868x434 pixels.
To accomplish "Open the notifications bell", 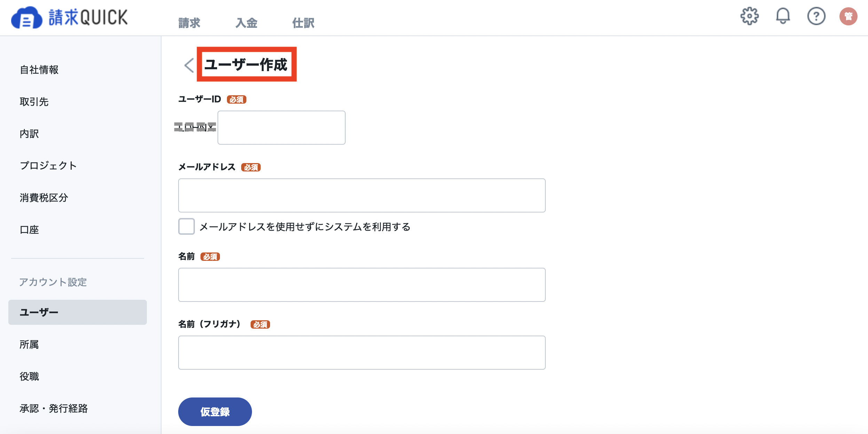I will point(783,16).
